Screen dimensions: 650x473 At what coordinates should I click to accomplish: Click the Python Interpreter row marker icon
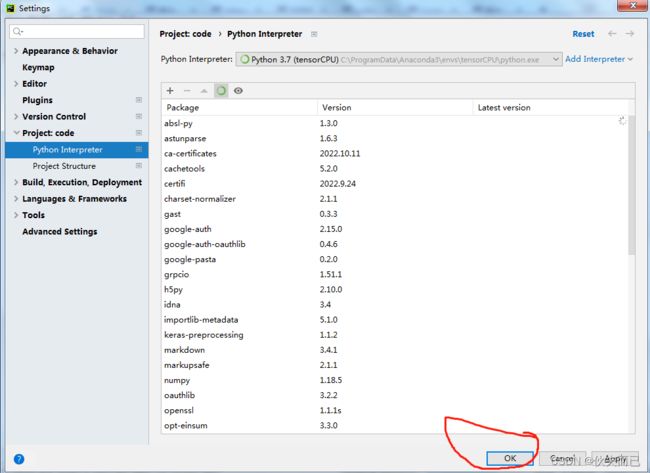(139, 149)
